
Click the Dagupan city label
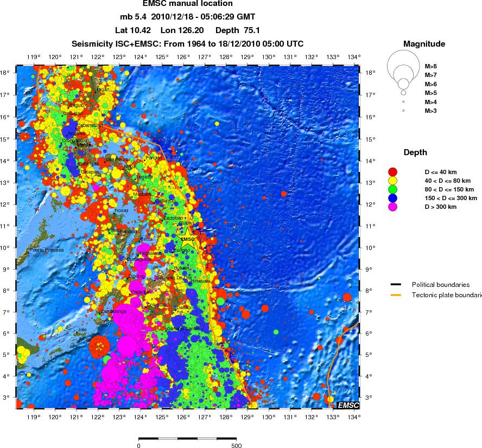[73, 113]
